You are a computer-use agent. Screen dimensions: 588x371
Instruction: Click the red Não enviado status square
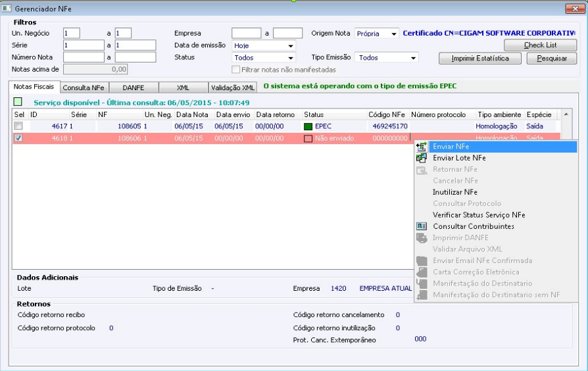coord(308,138)
